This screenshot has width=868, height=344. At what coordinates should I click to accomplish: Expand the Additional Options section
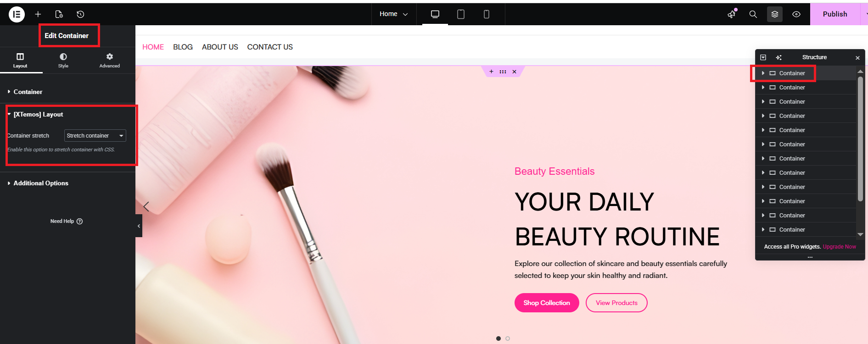(x=67, y=183)
